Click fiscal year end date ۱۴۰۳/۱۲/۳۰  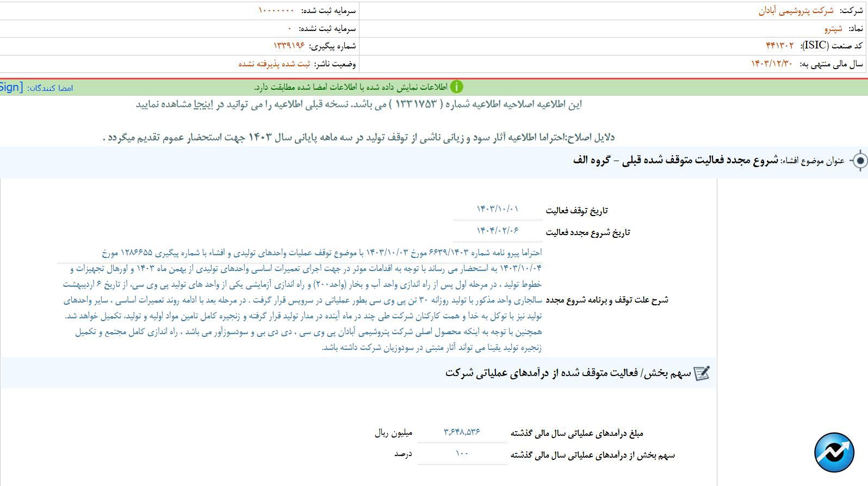[772, 64]
